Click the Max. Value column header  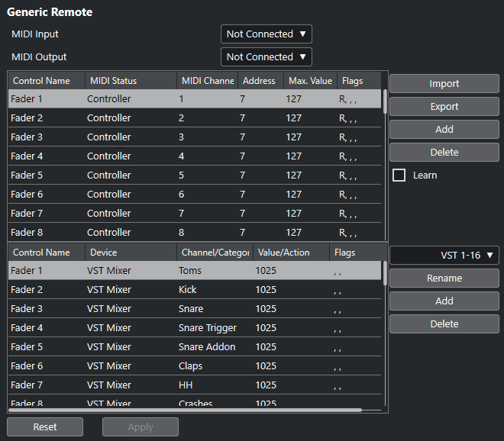tap(310, 81)
